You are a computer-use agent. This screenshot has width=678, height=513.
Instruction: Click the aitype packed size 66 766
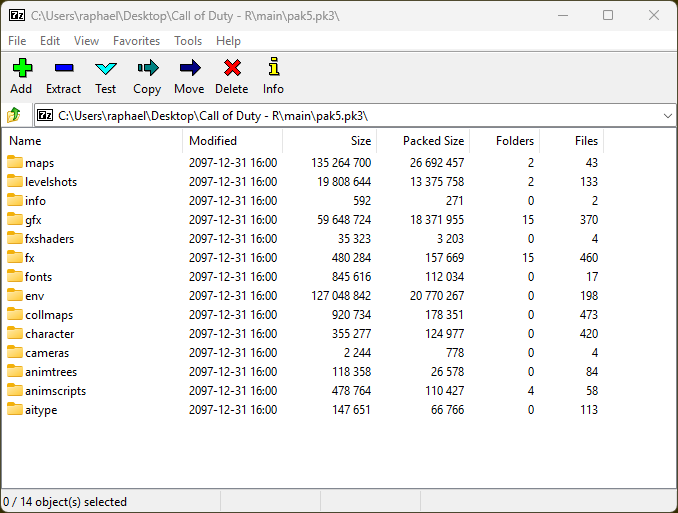[x=448, y=410]
